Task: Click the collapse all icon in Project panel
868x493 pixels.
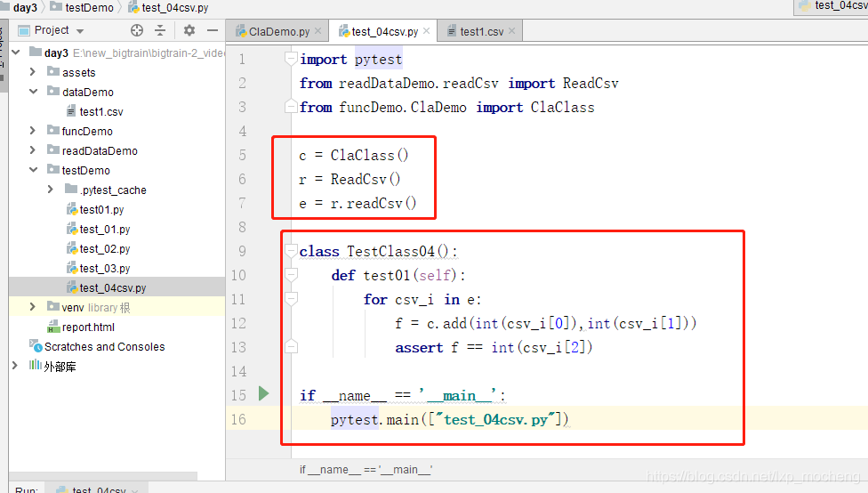Action: click(x=160, y=30)
